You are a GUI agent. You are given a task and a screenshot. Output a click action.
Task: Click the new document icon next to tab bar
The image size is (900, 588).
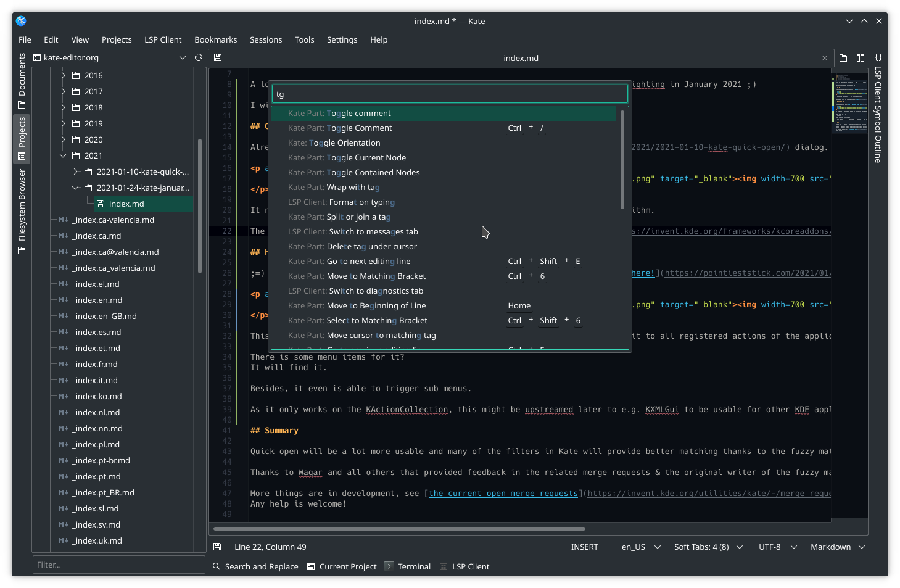[843, 58]
